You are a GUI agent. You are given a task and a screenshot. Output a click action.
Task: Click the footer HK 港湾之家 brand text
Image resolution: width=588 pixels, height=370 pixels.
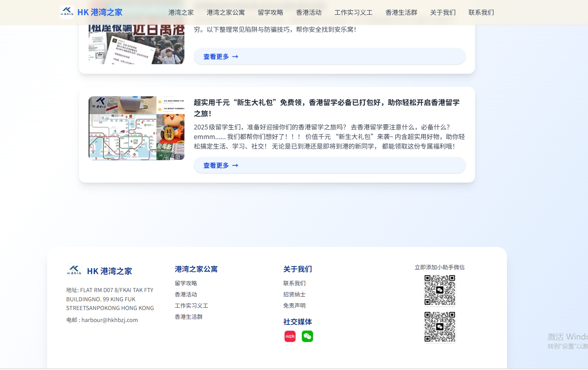pyautogui.click(x=109, y=271)
